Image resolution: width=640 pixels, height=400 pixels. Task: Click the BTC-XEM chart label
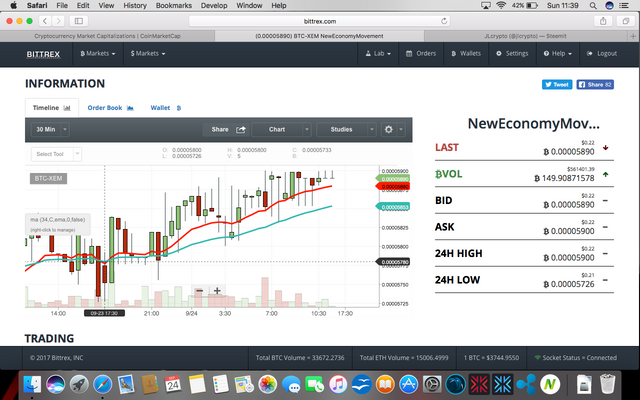coord(48,178)
